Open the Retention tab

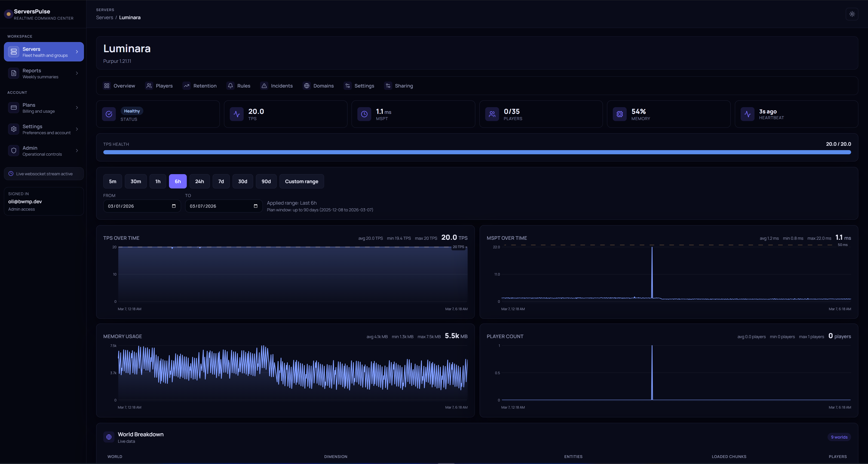tap(200, 86)
